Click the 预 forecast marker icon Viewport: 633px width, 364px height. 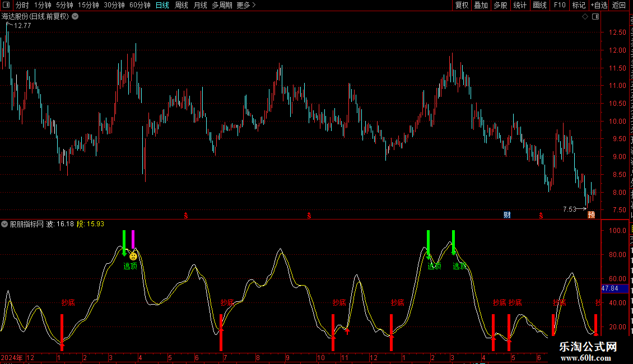coord(591,214)
